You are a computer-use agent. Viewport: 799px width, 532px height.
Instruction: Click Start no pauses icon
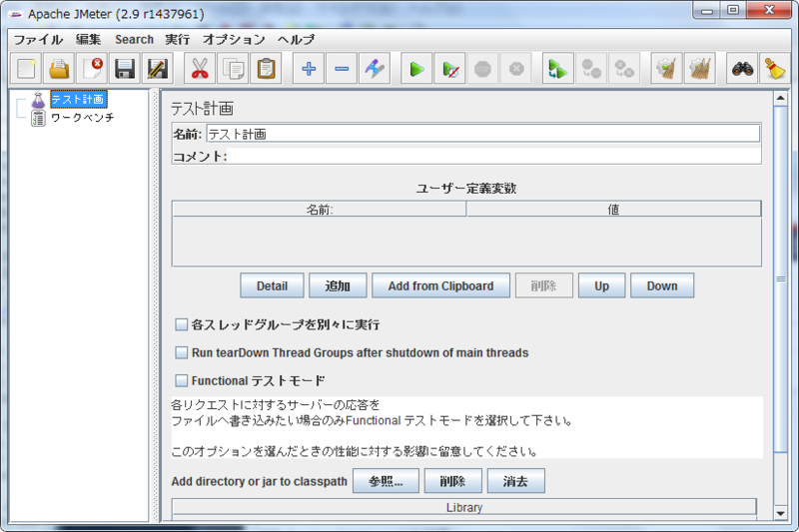[450, 68]
